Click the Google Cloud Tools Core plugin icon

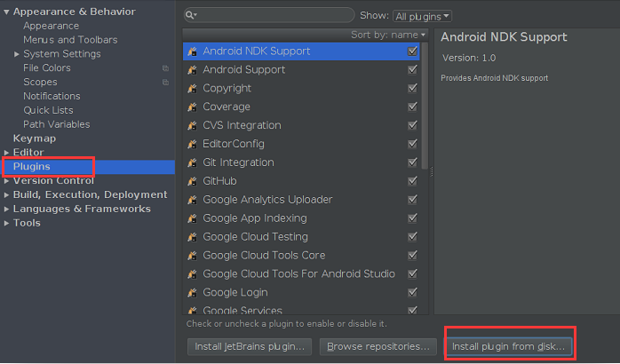[x=193, y=256]
